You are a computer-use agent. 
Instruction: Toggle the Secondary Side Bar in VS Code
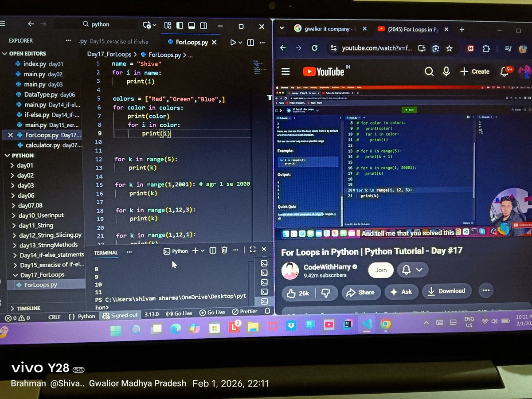[203, 26]
